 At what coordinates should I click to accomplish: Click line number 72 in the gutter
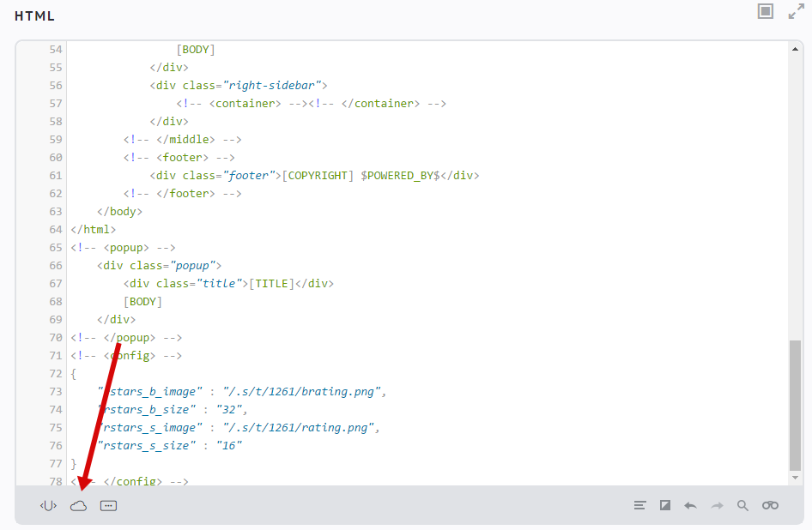click(x=56, y=374)
